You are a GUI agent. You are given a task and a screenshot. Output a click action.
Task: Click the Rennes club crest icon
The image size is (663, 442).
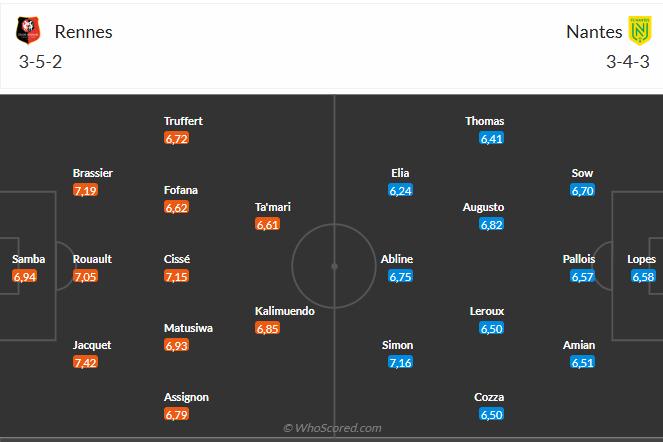pos(29,31)
